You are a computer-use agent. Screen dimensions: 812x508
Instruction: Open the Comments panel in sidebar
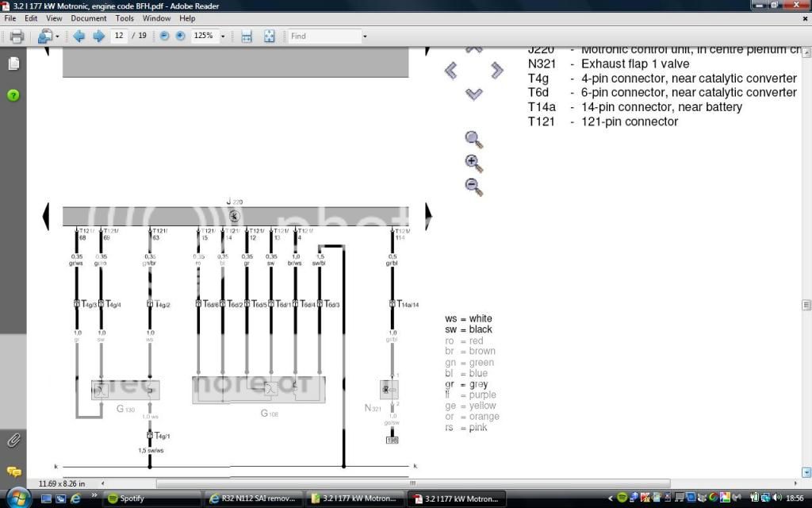[x=13, y=471]
